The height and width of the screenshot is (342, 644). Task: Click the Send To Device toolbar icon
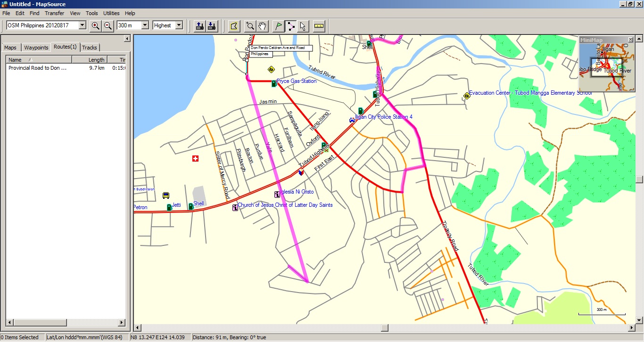coord(199,26)
